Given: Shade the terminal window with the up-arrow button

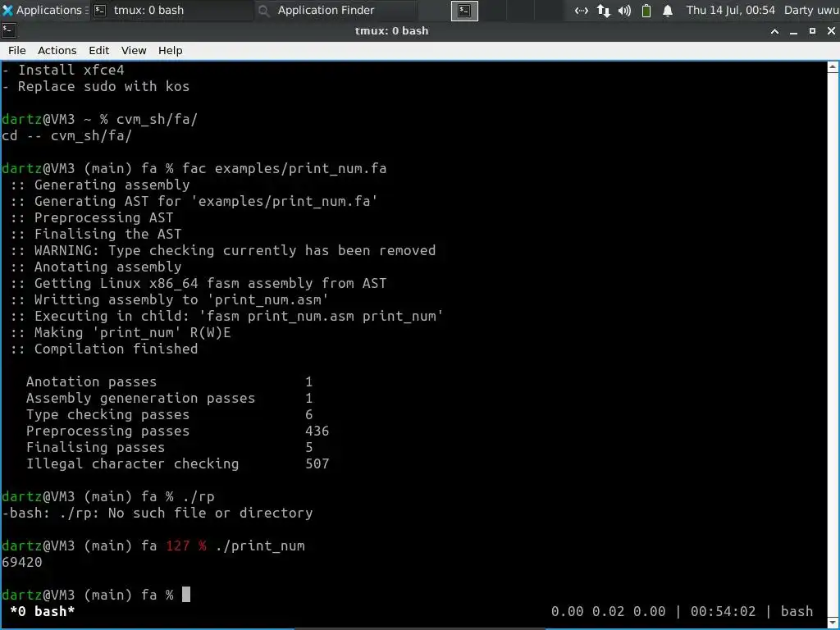Looking at the screenshot, I should click(774, 31).
